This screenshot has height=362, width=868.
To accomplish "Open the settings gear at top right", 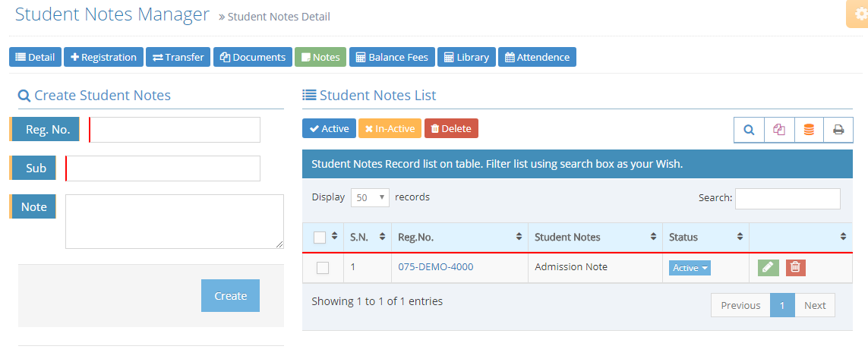I will [860, 14].
